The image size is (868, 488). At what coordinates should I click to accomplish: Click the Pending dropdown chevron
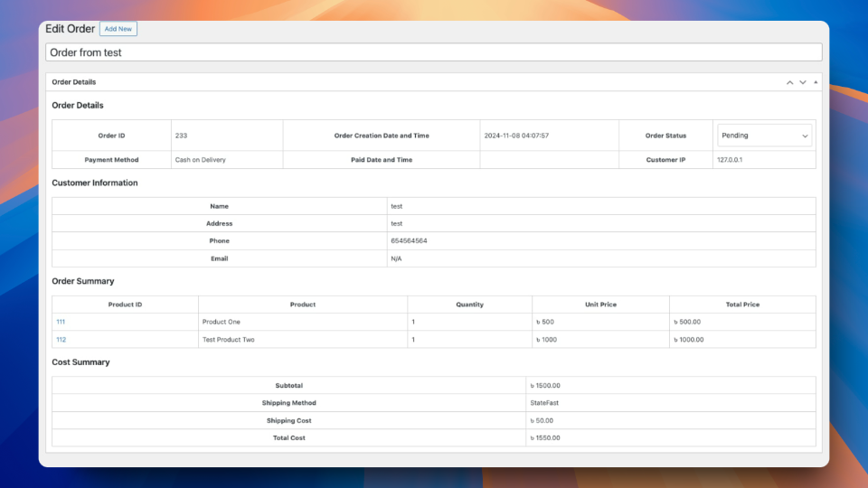click(x=805, y=136)
